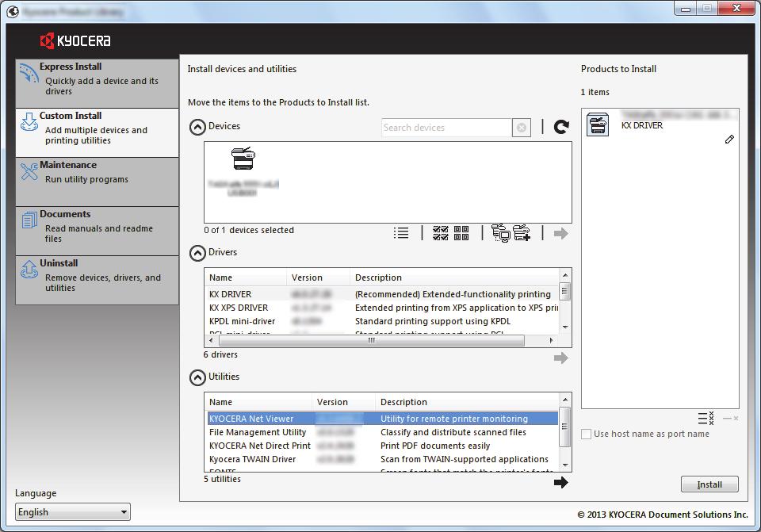The image size is (761, 532).
Task: Select KX DRIVER printer in Products list
Action: click(660, 124)
